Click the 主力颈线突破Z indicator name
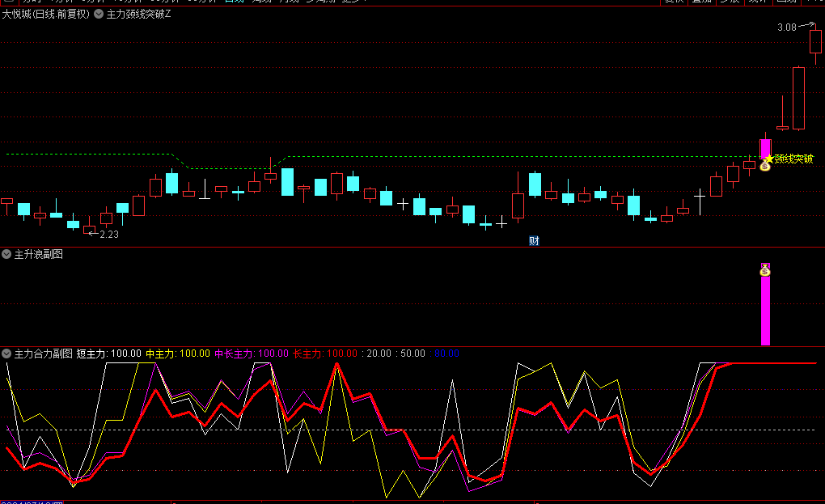Image resolution: width=825 pixels, height=504 pixels. pos(139,15)
